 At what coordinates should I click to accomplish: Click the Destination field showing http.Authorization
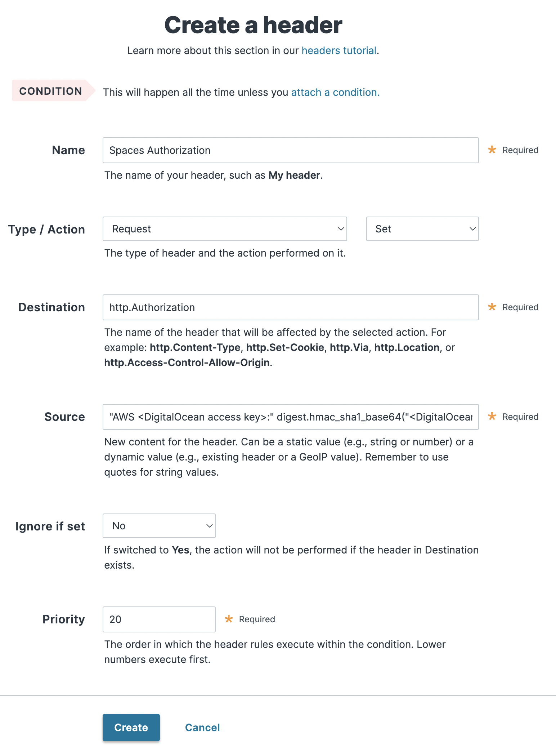(290, 307)
